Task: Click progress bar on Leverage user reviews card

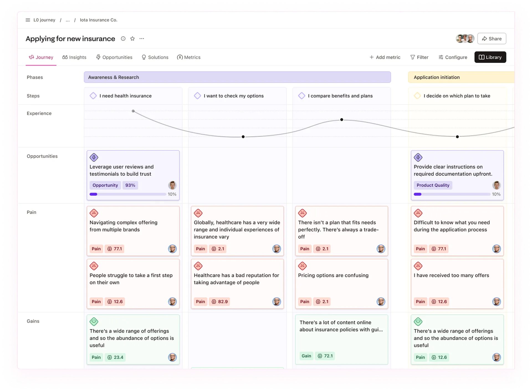Action: (x=128, y=194)
